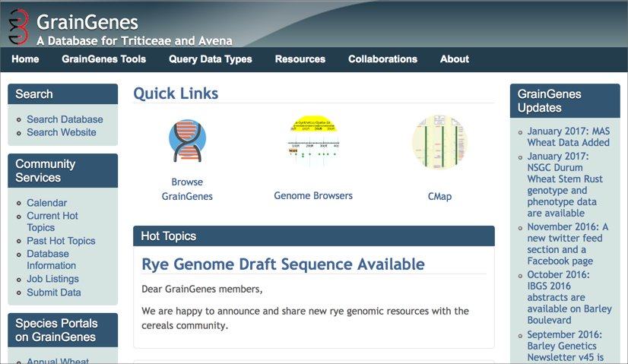Screen dimensions: 628x364
Task: Click the Genome Browsers text link
Action: pyautogui.click(x=313, y=196)
